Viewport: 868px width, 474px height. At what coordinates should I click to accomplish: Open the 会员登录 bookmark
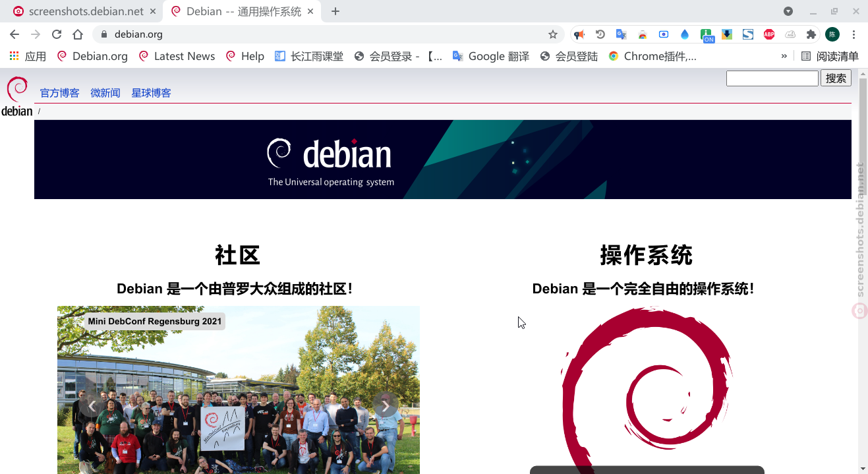tap(398, 56)
